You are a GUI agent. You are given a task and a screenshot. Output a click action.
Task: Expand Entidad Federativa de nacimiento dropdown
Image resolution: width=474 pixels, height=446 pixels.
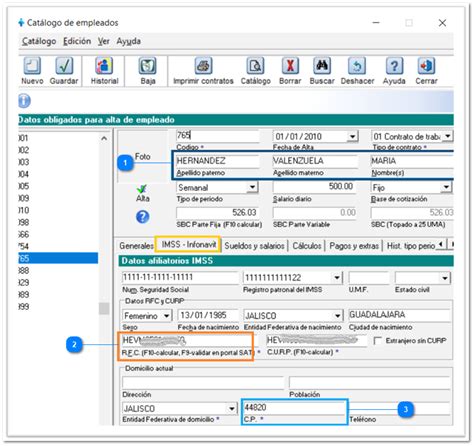pos(337,315)
